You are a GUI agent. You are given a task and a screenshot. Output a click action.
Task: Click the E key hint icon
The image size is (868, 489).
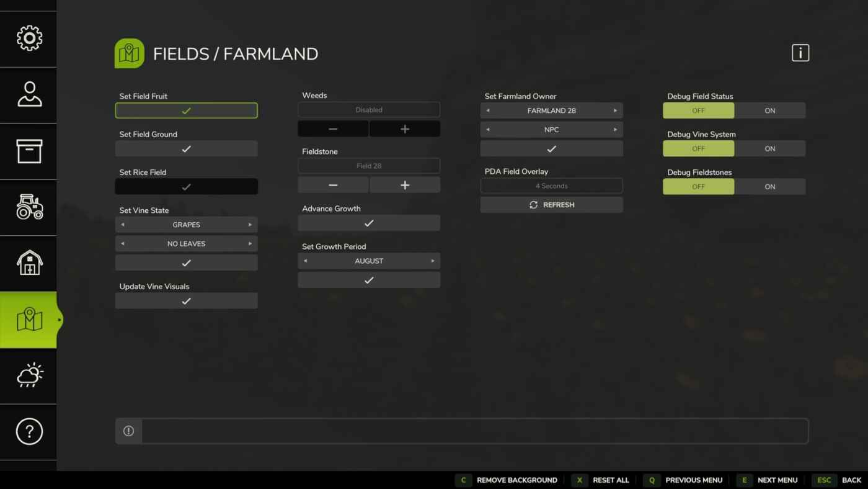tap(744, 480)
